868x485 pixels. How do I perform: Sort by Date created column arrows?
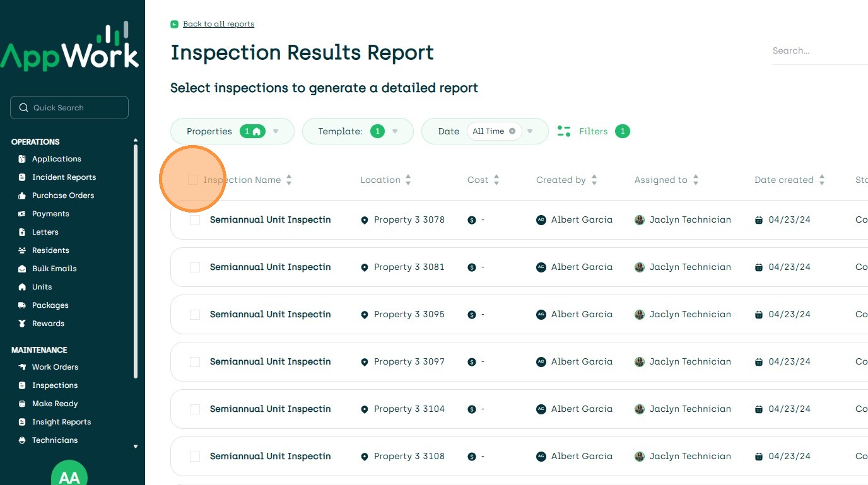[822, 180]
